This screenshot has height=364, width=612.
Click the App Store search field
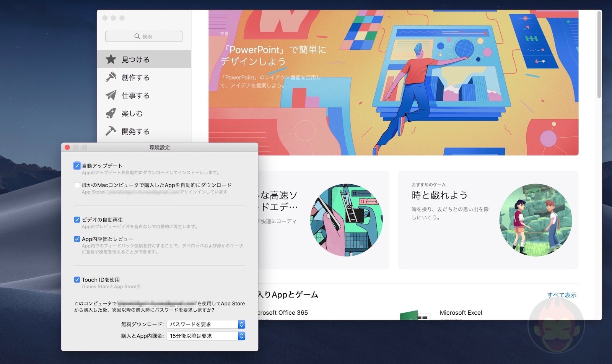(x=144, y=36)
